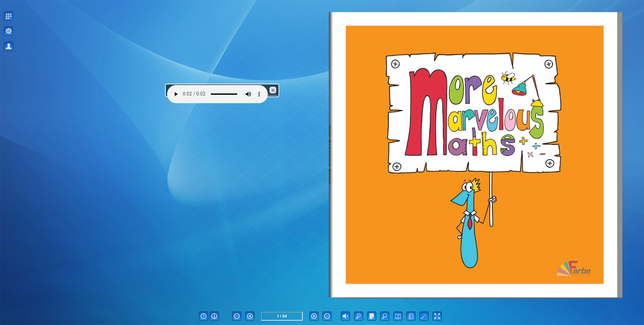Play the audio clip

click(x=176, y=94)
